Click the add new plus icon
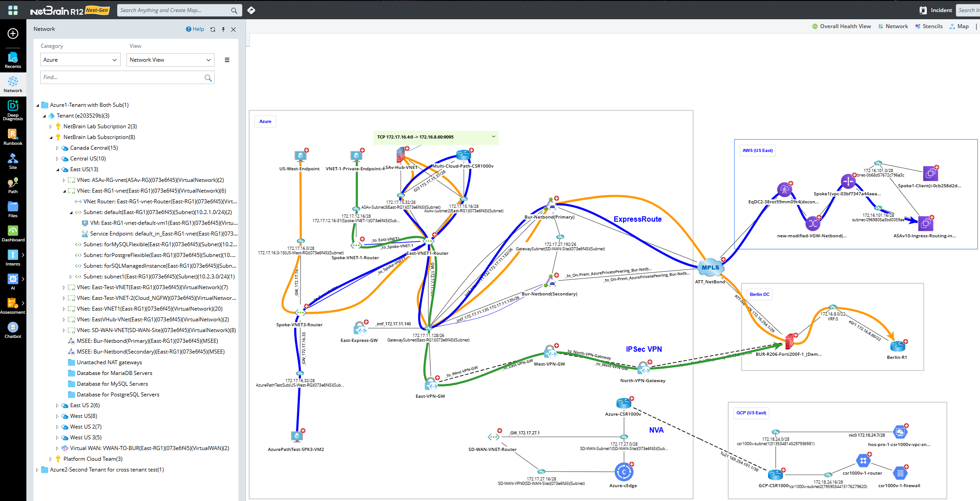This screenshot has width=980, height=501. point(13,34)
